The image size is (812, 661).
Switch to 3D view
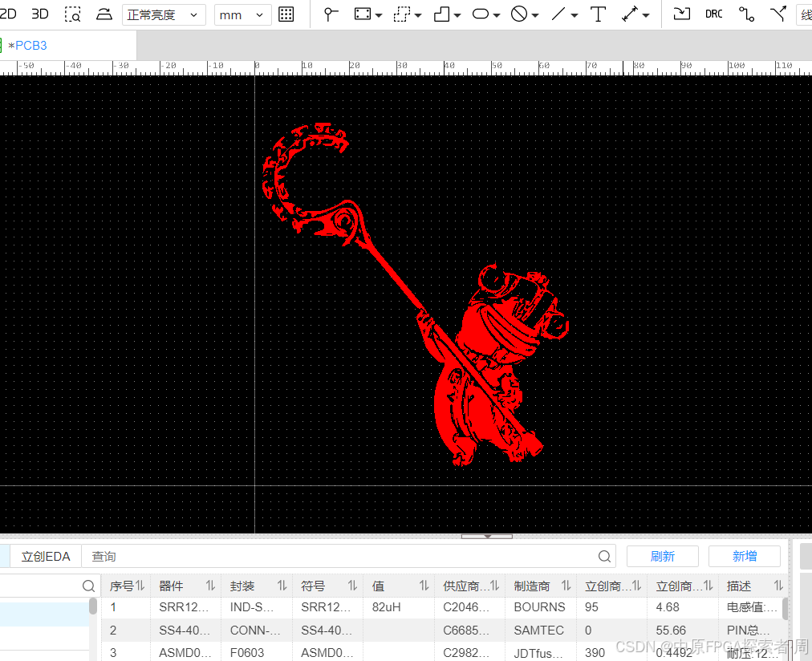(x=40, y=14)
